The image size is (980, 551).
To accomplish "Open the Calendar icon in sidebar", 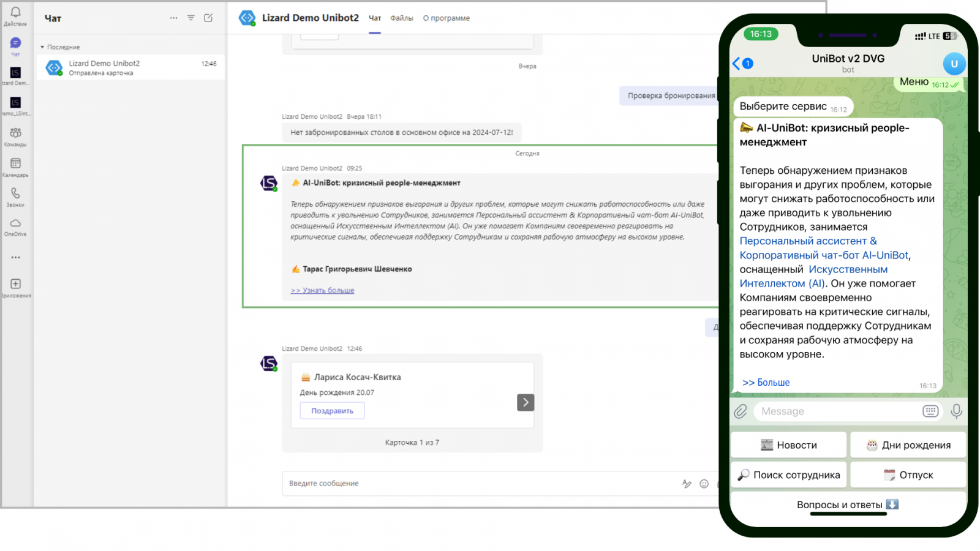I will (x=15, y=163).
